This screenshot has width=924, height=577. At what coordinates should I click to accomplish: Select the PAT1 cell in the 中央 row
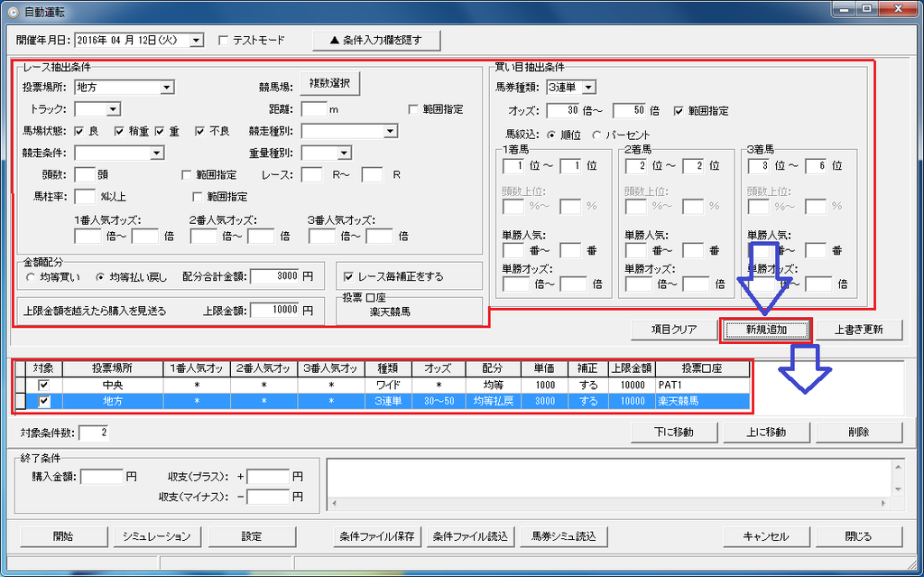pos(702,385)
